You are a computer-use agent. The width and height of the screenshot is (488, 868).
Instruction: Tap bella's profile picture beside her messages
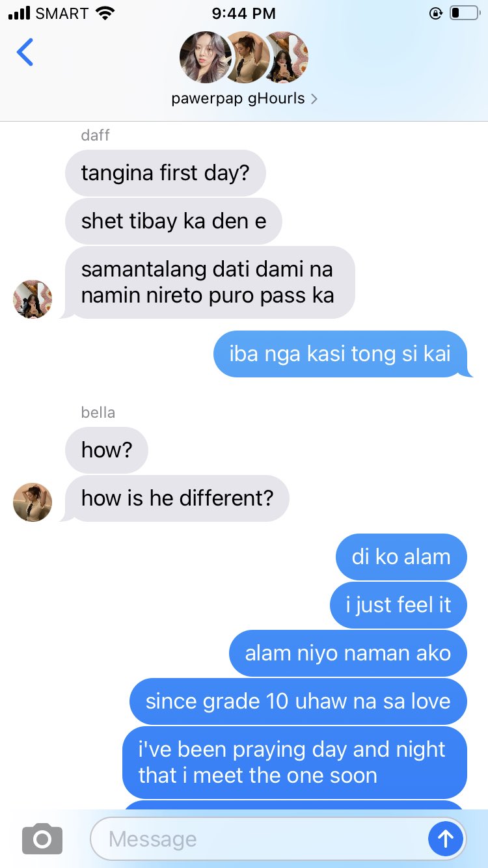[x=33, y=502]
